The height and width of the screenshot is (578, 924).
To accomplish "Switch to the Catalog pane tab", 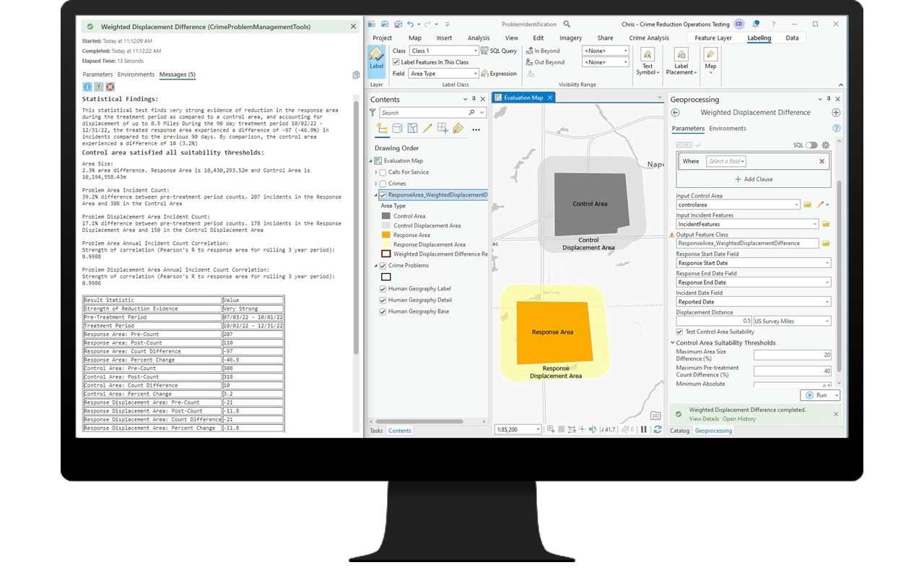I will click(680, 431).
